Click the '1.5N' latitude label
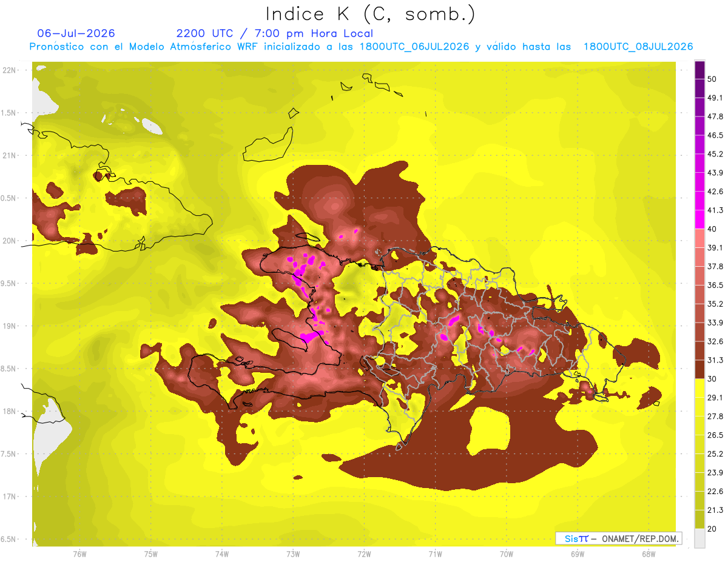728x562 pixels. click(x=10, y=113)
